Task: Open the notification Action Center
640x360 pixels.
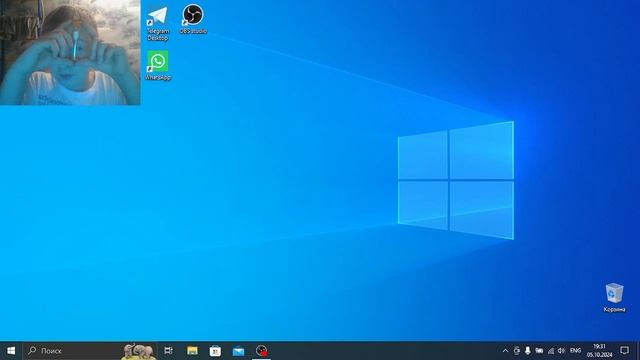Action: (624, 351)
